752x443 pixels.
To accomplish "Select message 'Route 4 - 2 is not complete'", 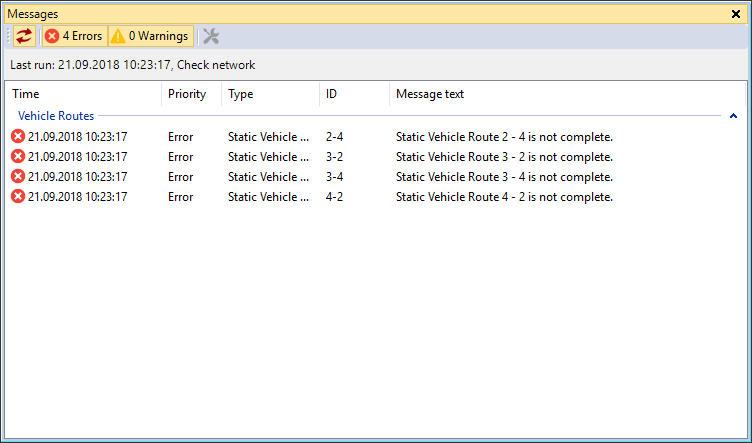I will 504,197.
